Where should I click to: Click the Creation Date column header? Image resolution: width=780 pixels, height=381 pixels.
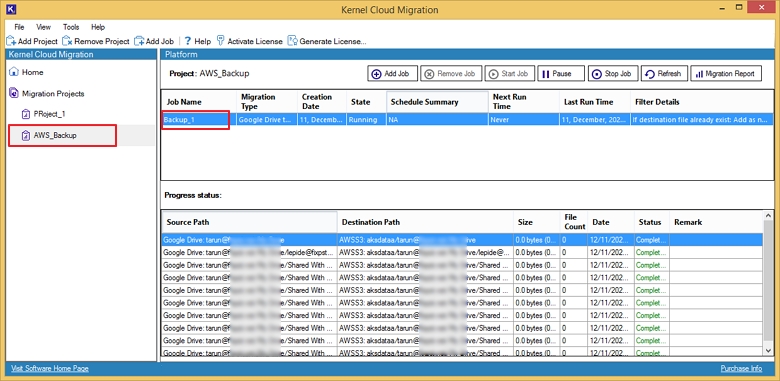(322, 101)
